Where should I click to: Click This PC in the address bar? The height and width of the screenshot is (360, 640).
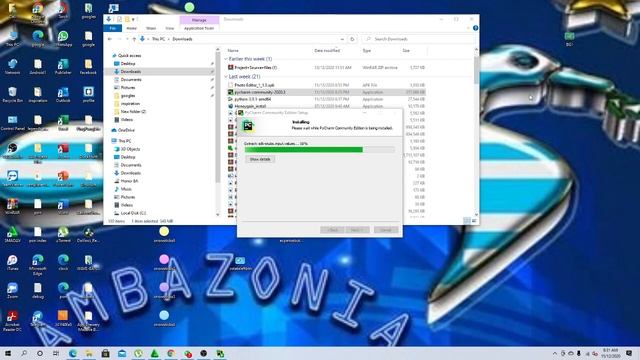pyautogui.click(x=158, y=39)
